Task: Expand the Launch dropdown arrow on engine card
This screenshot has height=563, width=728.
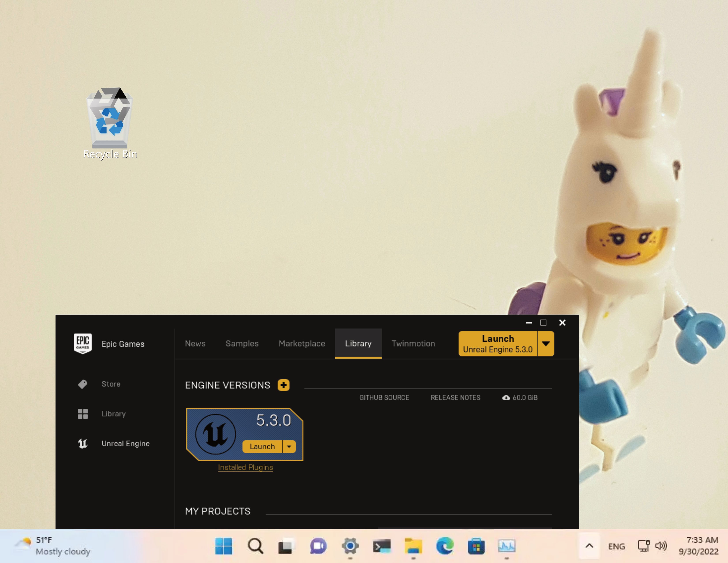Action: [x=289, y=446]
